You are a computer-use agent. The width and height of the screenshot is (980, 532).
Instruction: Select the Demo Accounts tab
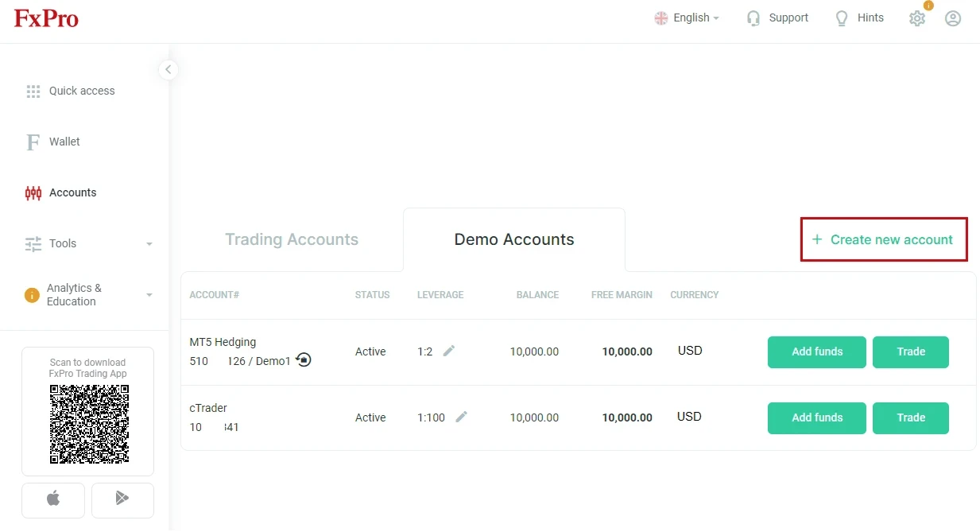pyautogui.click(x=513, y=239)
